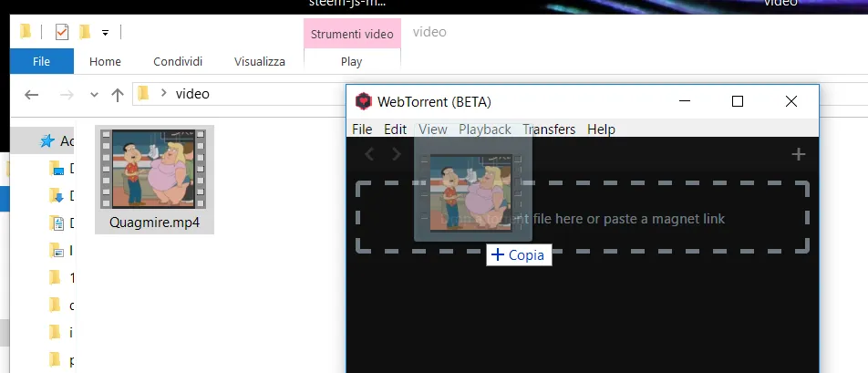
Task: Open the Edit menu in WebTorrent
Action: [x=396, y=130]
